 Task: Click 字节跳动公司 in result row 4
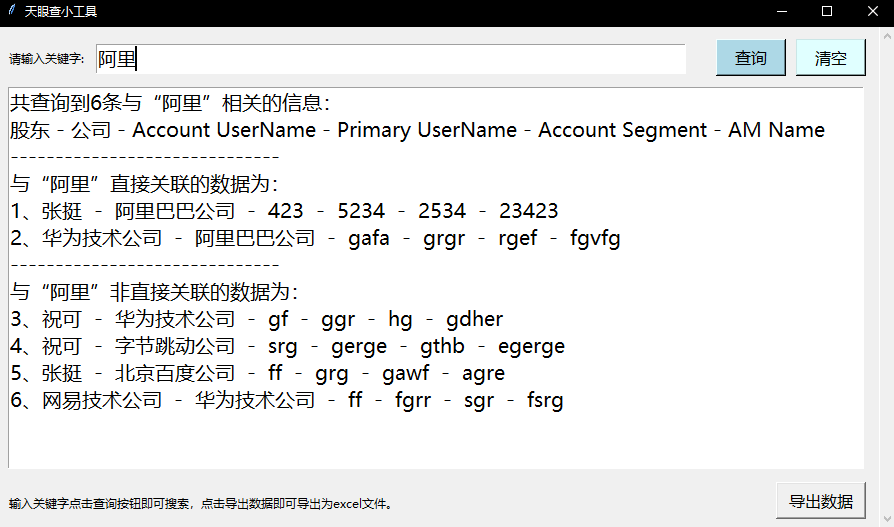(175, 346)
